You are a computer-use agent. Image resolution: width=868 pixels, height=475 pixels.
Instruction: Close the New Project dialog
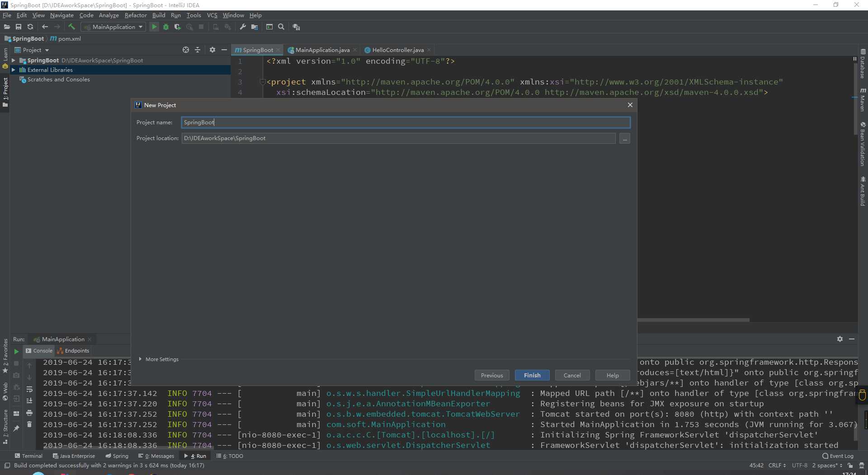(x=630, y=105)
